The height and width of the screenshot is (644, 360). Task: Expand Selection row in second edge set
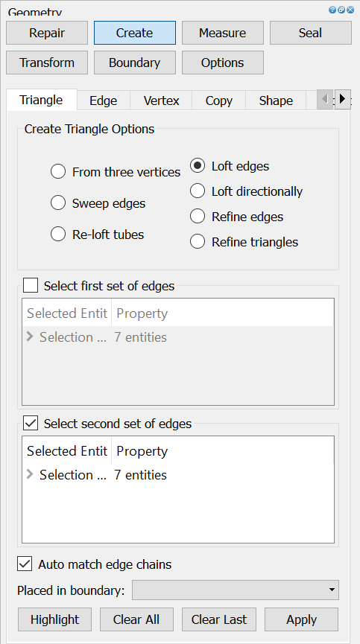point(30,474)
